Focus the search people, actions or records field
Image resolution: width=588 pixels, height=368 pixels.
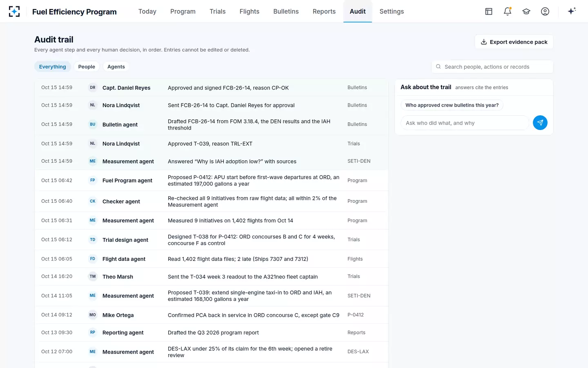[492, 67]
